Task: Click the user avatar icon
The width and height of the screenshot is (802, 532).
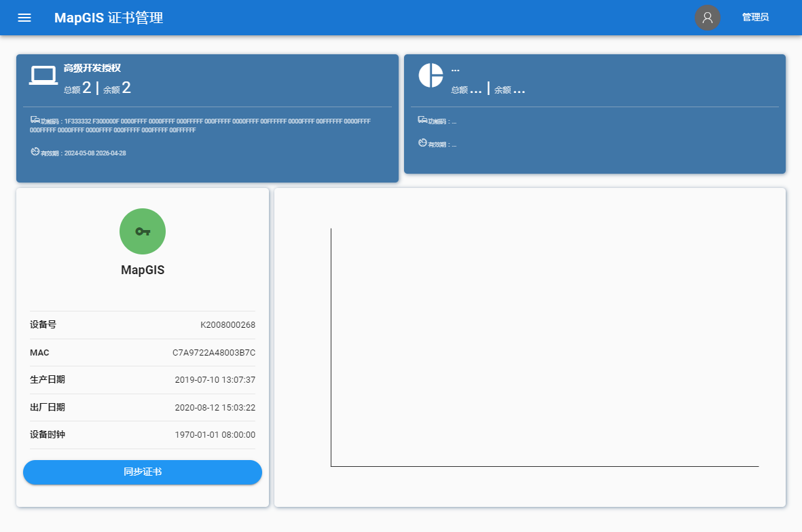Action: coord(708,18)
